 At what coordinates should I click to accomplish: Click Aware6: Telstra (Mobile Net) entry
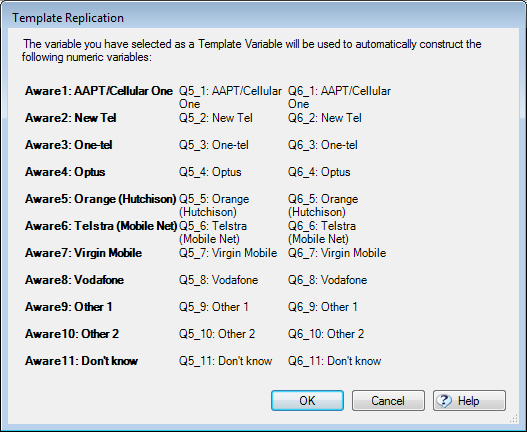pos(101,226)
